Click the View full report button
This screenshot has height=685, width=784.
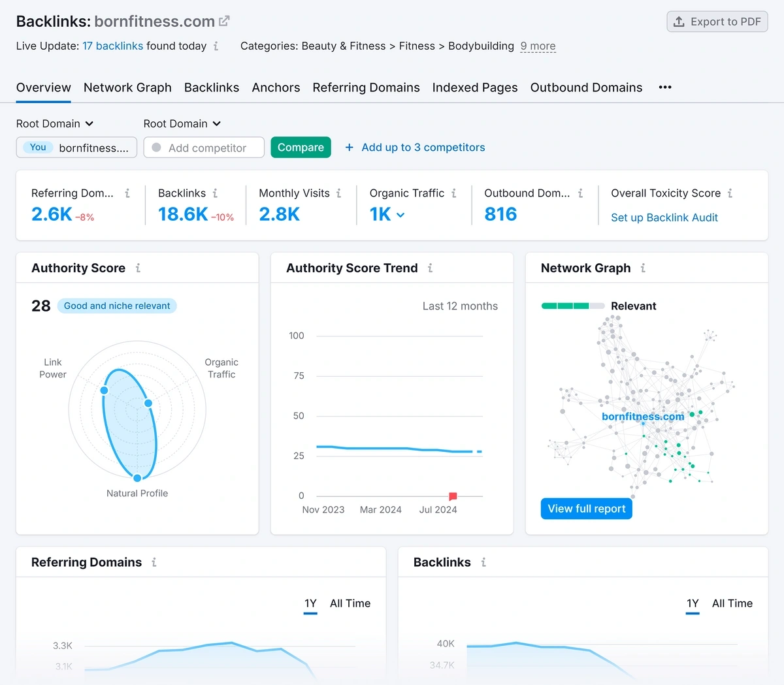(587, 509)
